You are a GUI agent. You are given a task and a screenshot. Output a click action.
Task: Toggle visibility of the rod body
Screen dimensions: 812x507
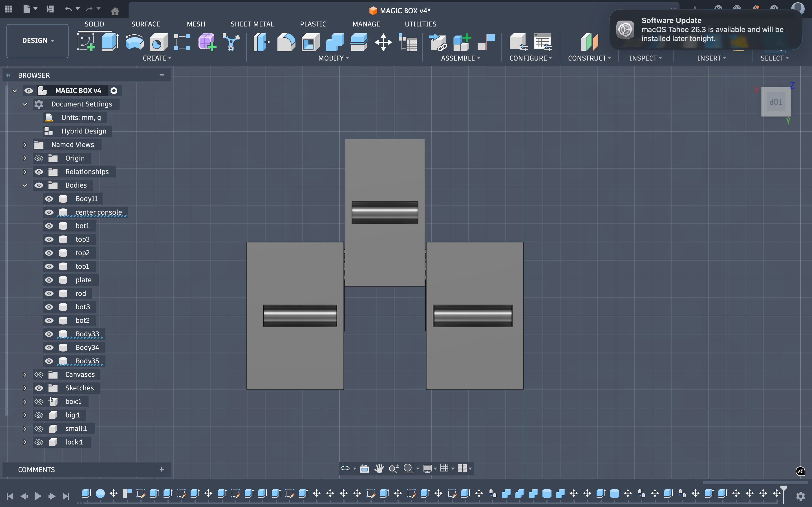pyautogui.click(x=49, y=293)
